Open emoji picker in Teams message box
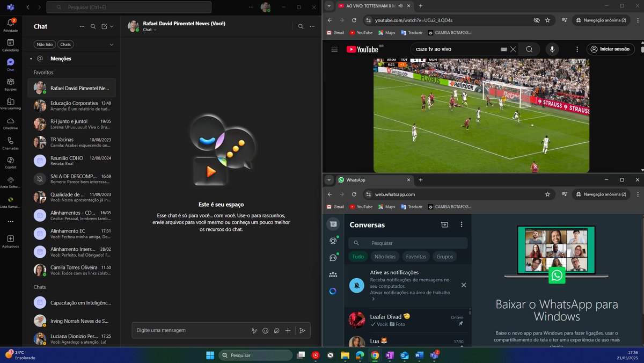Screen dimensions: 644x363 [x=266, y=331]
